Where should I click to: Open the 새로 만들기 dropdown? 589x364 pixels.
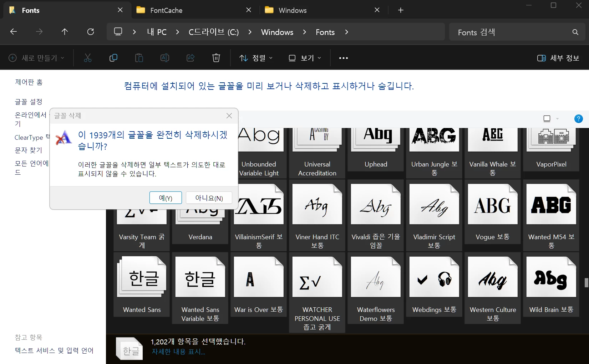pos(36,58)
